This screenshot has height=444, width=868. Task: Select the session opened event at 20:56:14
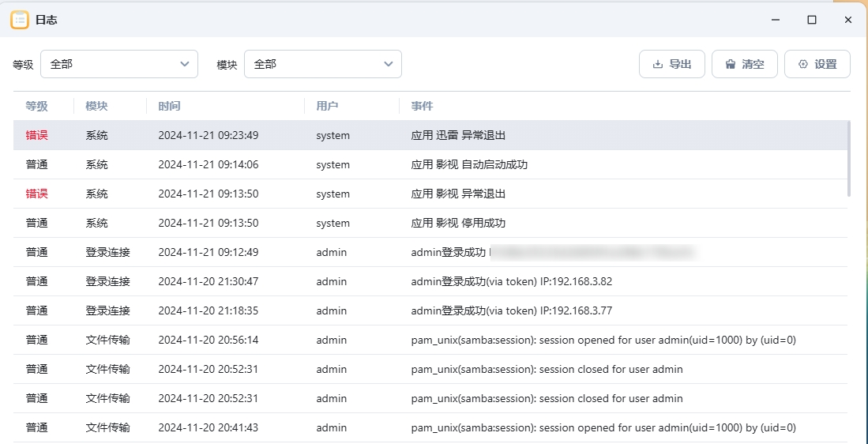coord(603,340)
